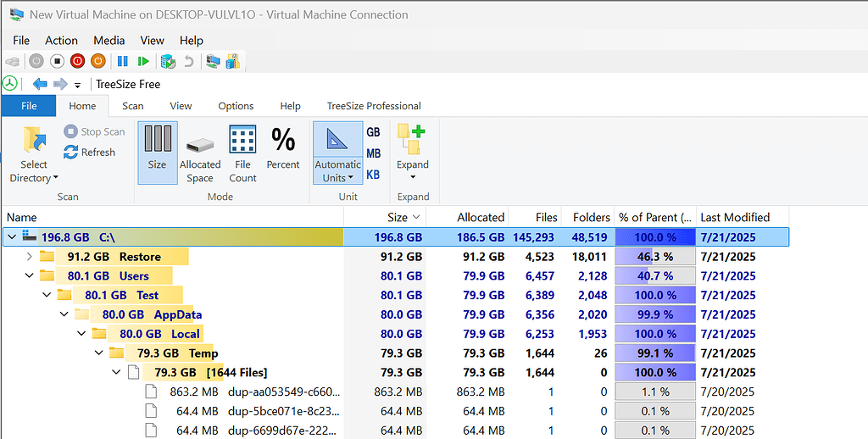Open the Media menu

point(108,40)
